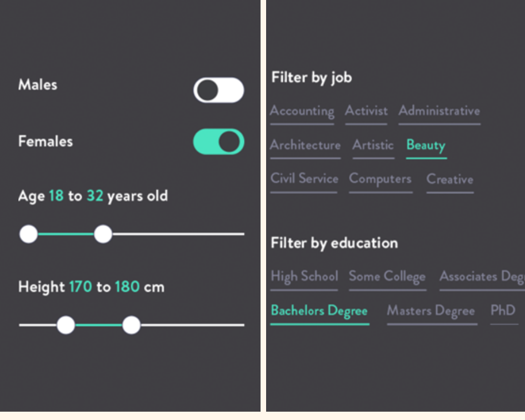525x420 pixels.
Task: Click the maximum age slider handle
Action: [103, 234]
